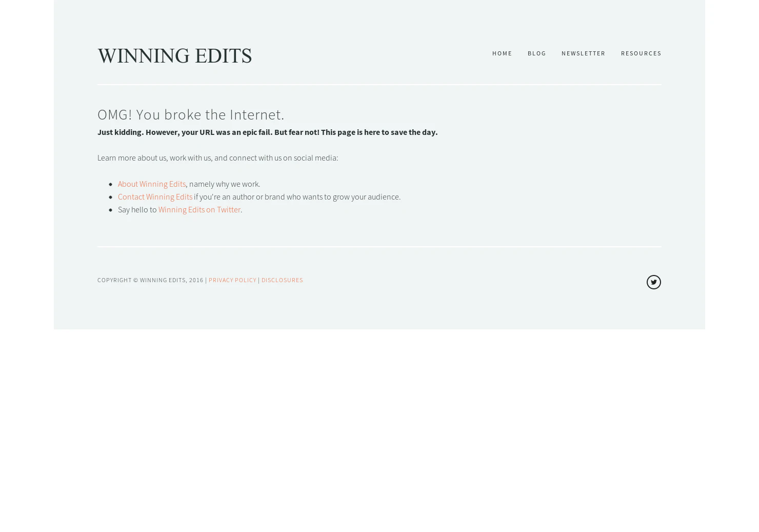Follow the About Winning Edits link
Viewport: 759px width, 532px height.
pos(152,184)
